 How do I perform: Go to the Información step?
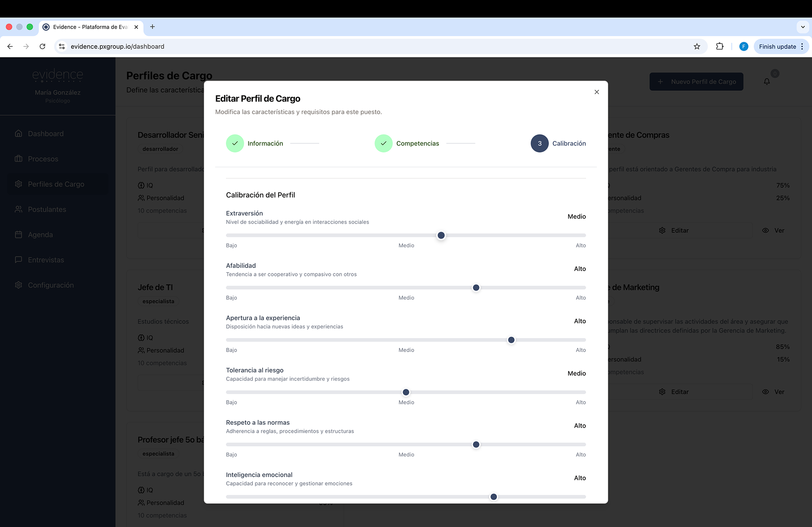265,144
